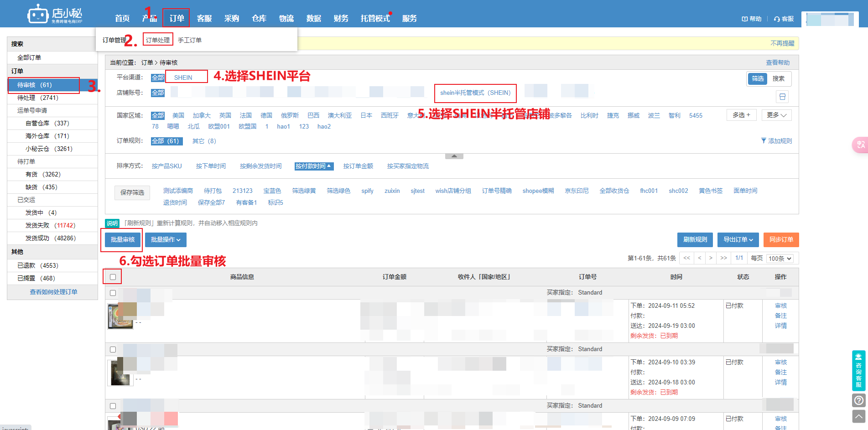Open the 仓库 menu in top navigation
868x430 pixels.
pos(259,18)
